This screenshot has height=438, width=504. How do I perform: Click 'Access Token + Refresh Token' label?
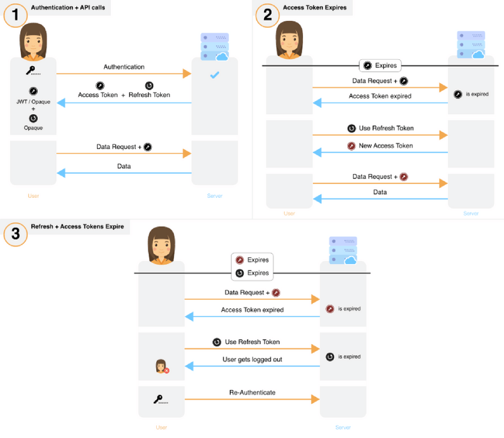coord(123,95)
